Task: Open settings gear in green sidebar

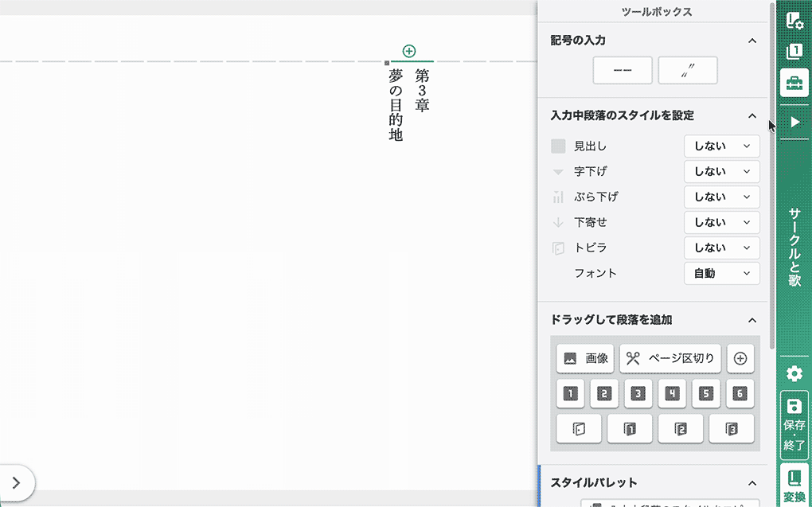Action: pos(794,373)
